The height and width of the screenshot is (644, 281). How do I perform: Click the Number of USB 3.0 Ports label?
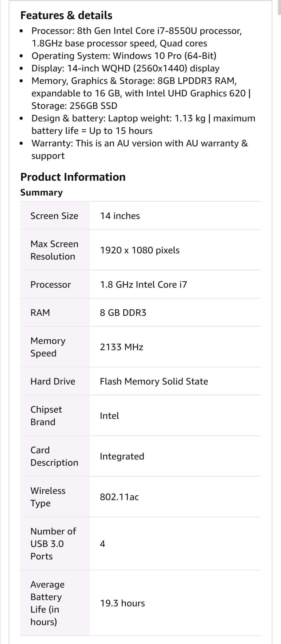point(53,544)
